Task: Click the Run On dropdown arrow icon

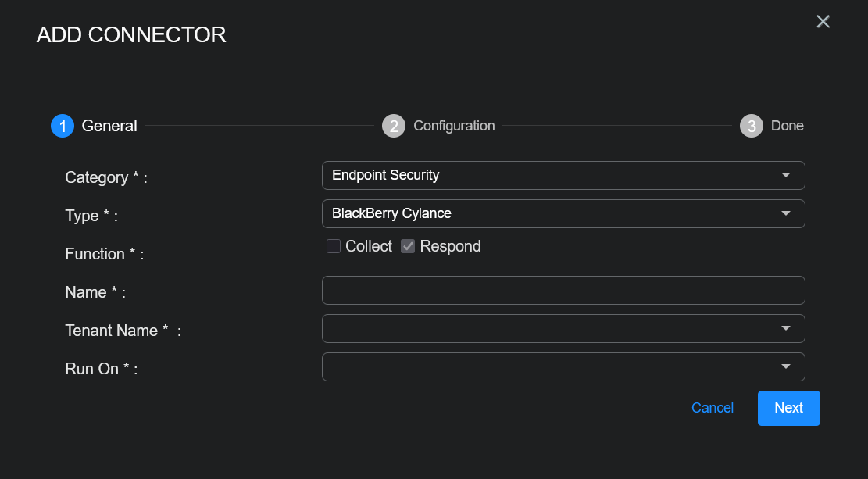Action: 786,366
